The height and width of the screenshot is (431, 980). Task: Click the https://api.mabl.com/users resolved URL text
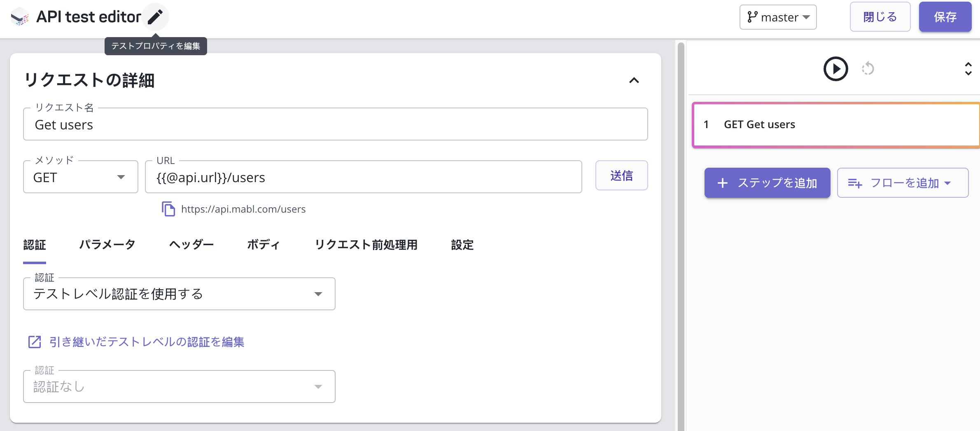tap(243, 209)
